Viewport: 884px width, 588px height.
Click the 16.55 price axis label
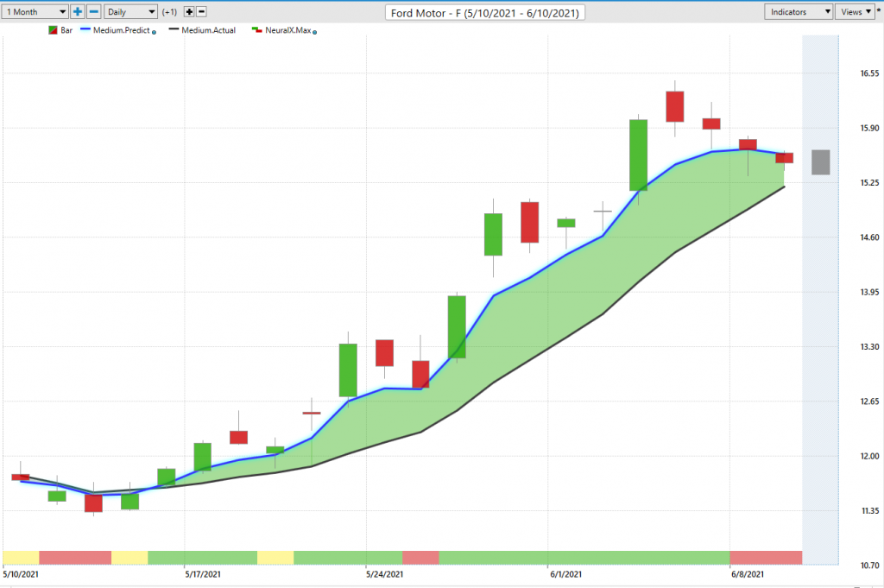point(869,73)
